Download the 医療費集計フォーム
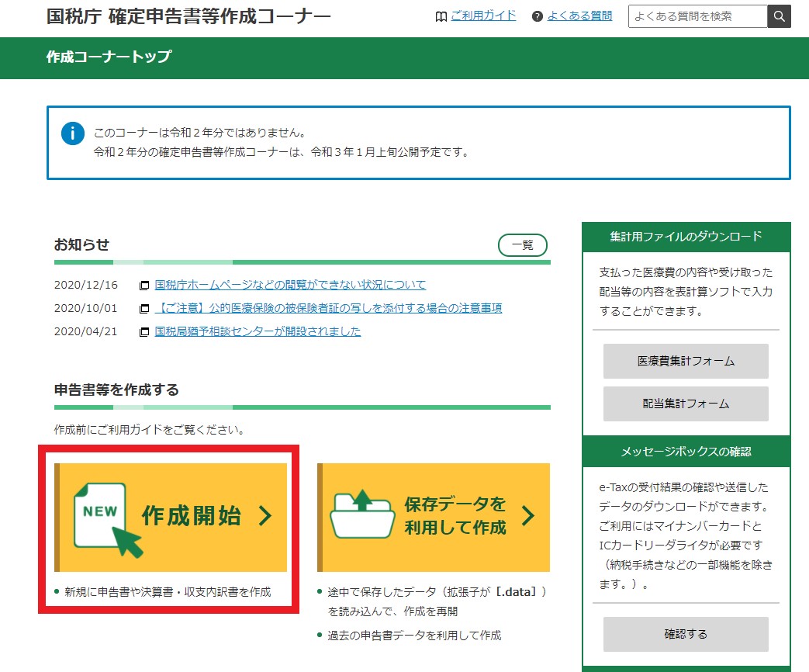The image size is (809, 672). point(686,362)
